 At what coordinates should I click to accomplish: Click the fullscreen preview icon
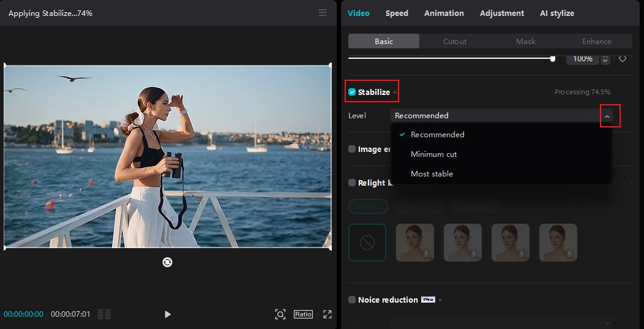[328, 314]
